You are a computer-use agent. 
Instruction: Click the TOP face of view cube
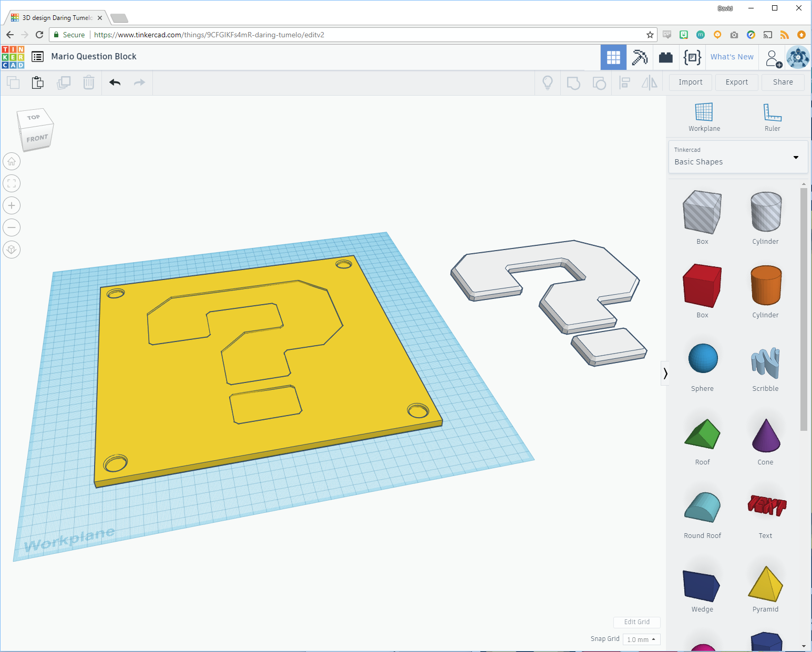point(34,117)
